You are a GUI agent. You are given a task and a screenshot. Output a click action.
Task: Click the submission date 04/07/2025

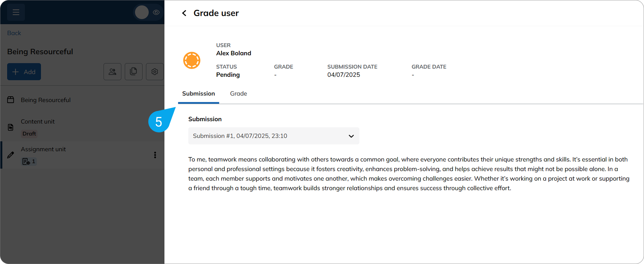point(344,75)
